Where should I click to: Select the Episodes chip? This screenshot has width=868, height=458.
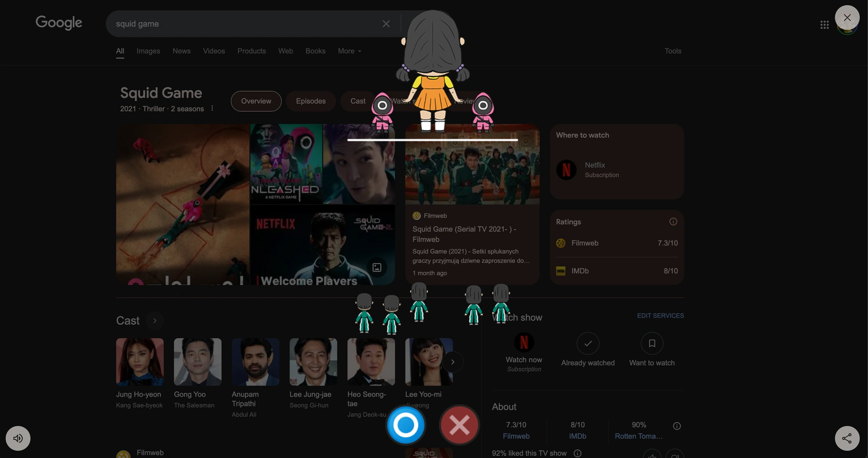[311, 101]
